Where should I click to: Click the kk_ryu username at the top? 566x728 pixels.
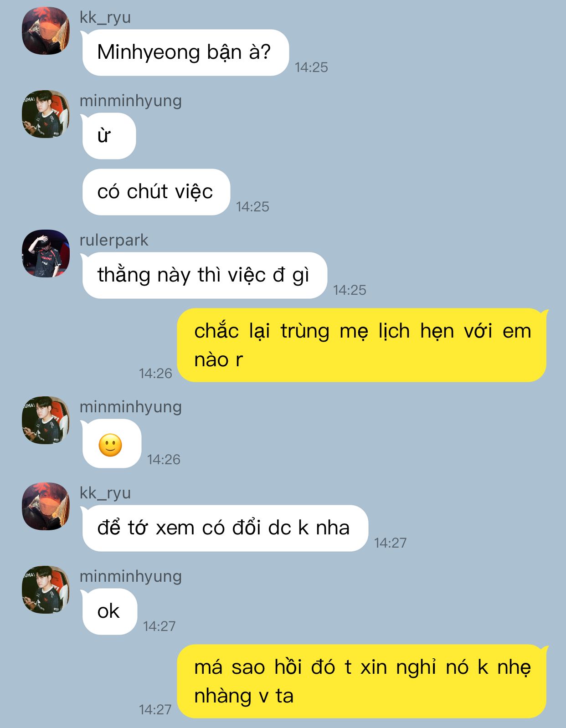point(105,17)
